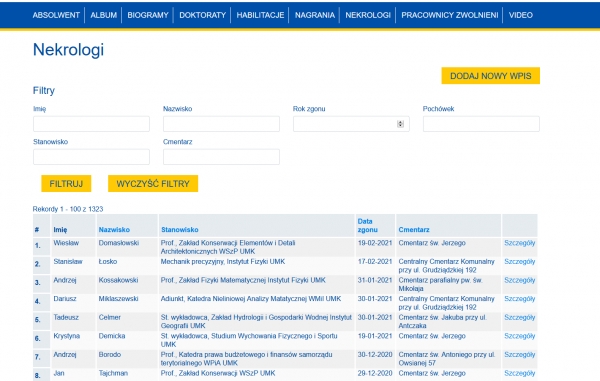Sort table by Data zgonu column
The image size is (600, 381).
click(367, 225)
